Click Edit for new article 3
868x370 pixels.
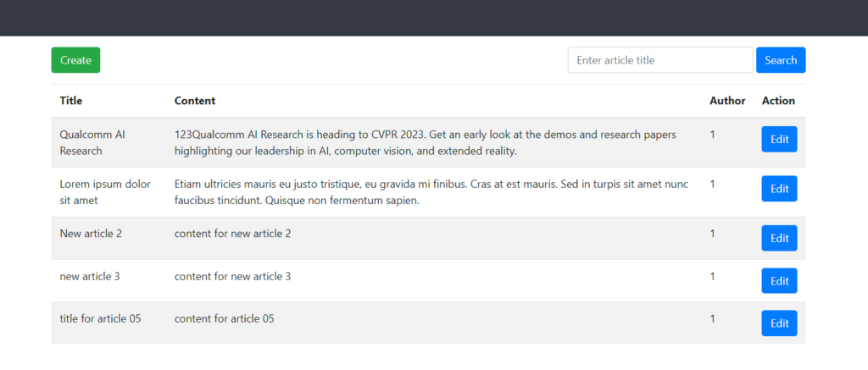click(779, 280)
